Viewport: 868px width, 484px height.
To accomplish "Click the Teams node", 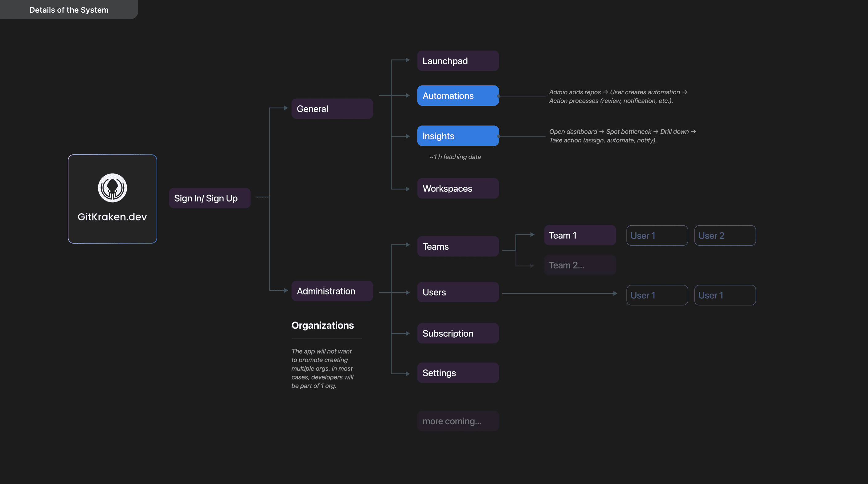I will [458, 246].
